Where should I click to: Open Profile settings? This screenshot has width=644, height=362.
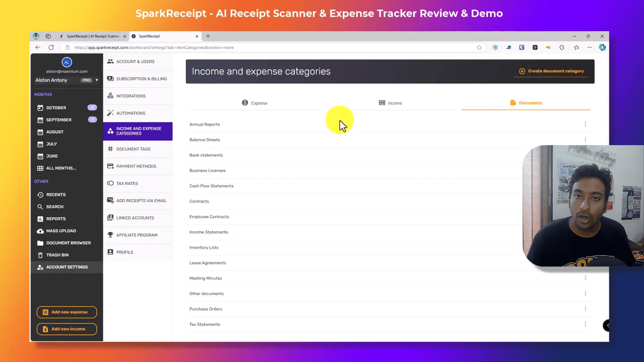coord(138,252)
